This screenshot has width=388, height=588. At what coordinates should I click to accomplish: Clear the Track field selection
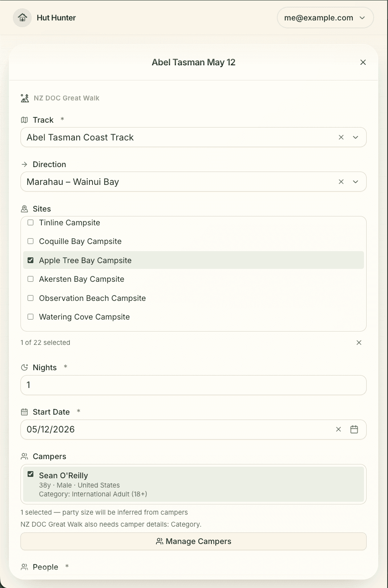point(341,137)
